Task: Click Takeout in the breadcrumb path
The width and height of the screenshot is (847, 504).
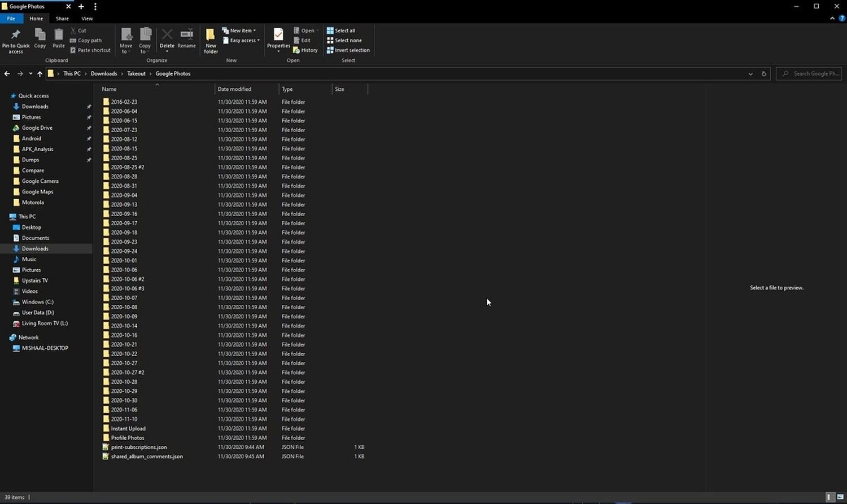Action: coord(136,74)
